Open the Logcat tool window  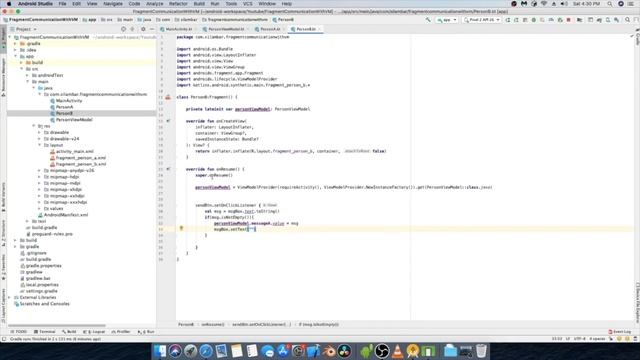pos(94,332)
